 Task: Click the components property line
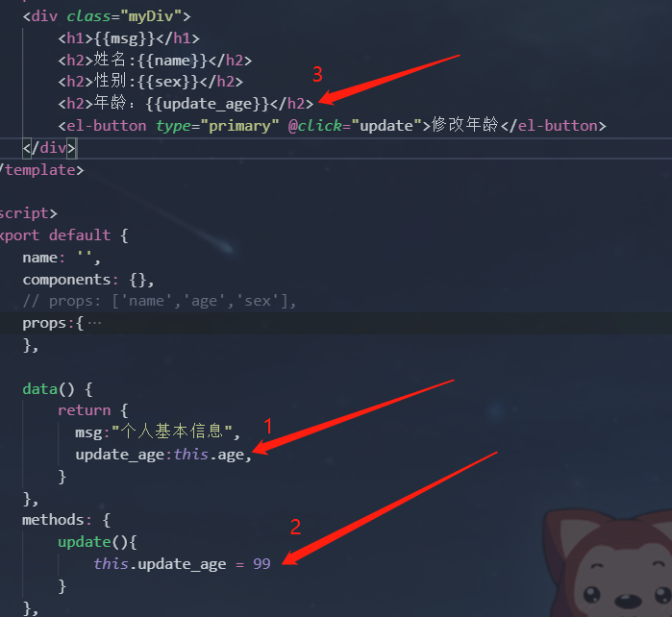coord(87,281)
